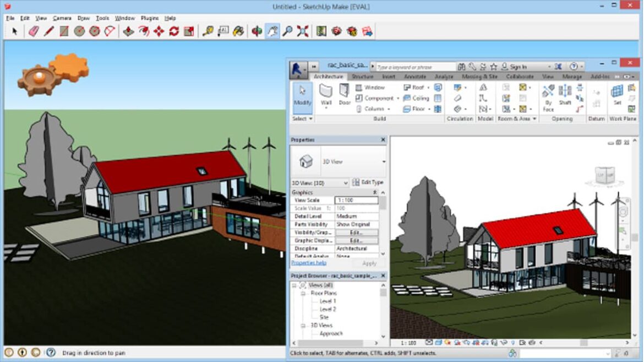Screen dimensions: 644x362
Task: Open the Properties help link
Action: coord(309,263)
